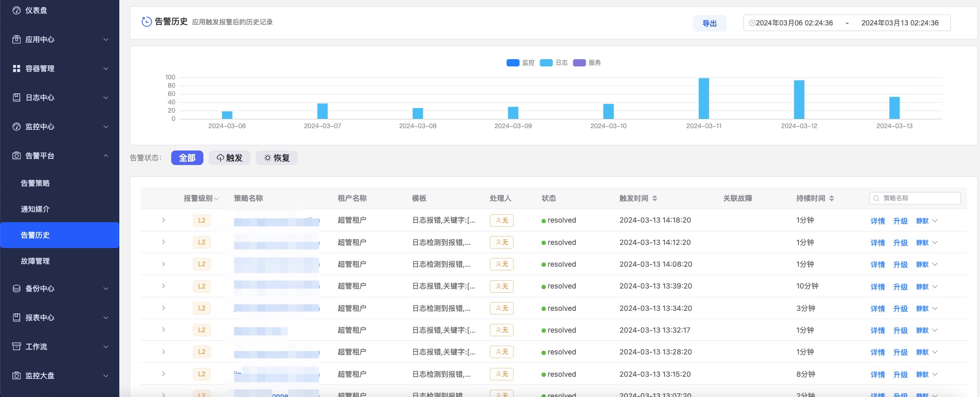The width and height of the screenshot is (980, 397).
Task: Filter alerts by 恢复 status
Action: tap(277, 158)
